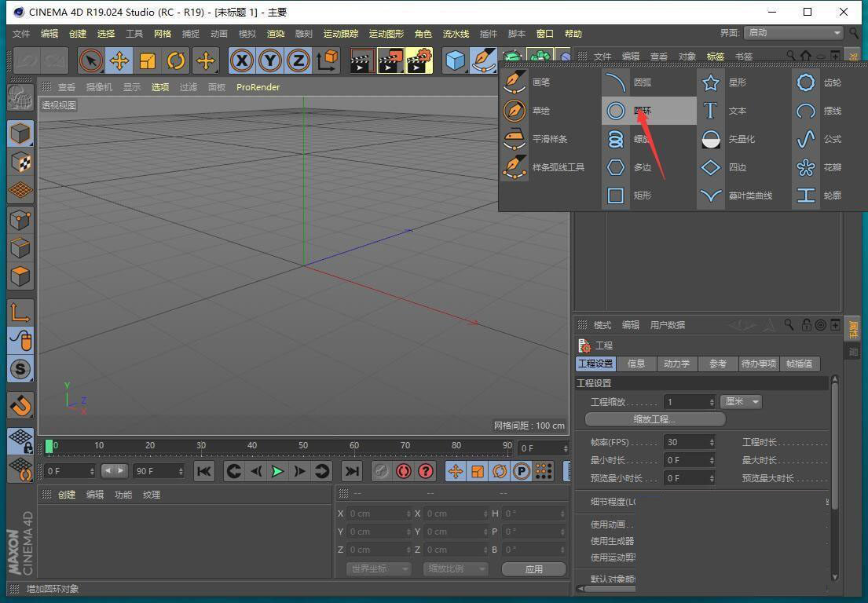868x603 pixels.
Task: Open the 世界坐标 dropdown
Action: tap(379, 568)
